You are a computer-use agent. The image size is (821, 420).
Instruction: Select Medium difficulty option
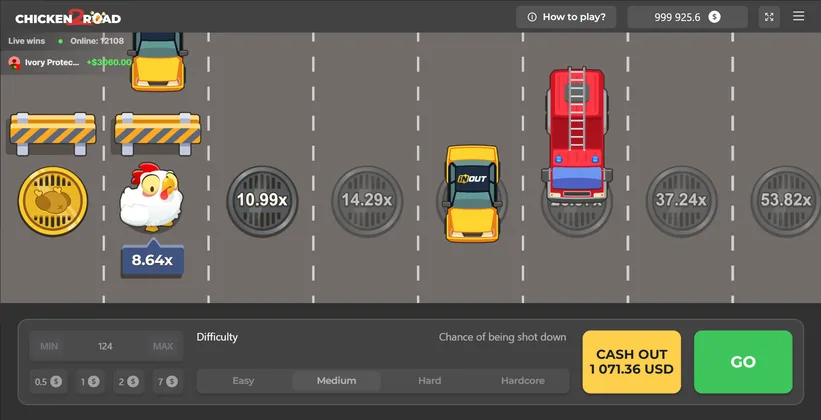point(336,381)
